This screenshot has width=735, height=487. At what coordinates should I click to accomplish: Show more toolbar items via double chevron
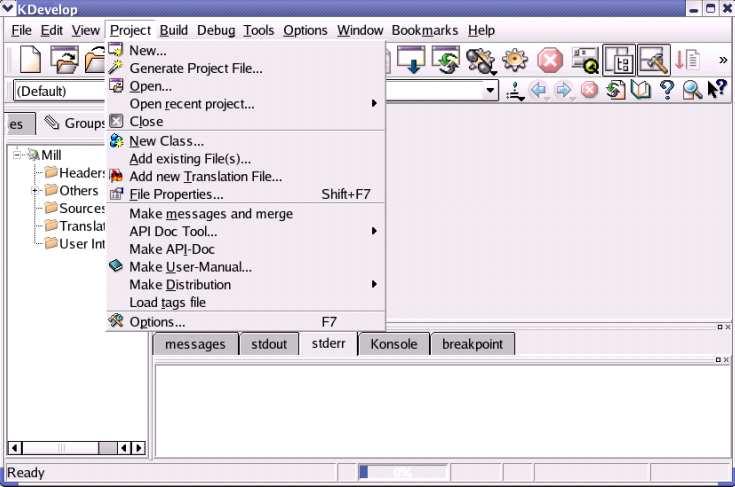click(723, 60)
